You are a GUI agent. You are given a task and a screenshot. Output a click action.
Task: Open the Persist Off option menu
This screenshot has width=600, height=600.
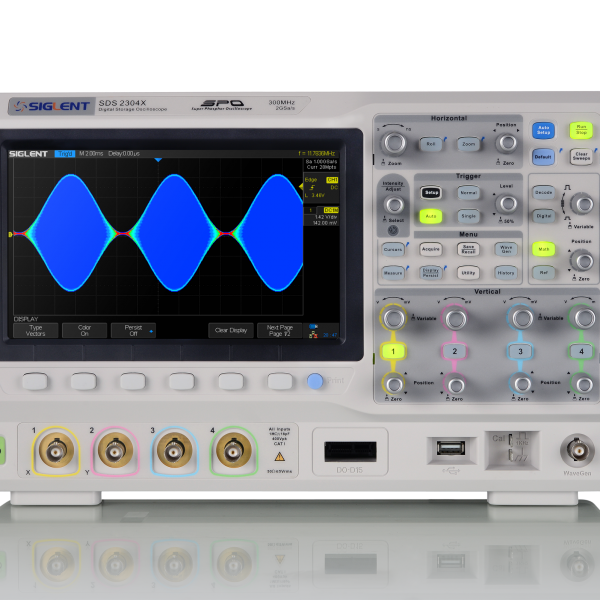click(133, 330)
